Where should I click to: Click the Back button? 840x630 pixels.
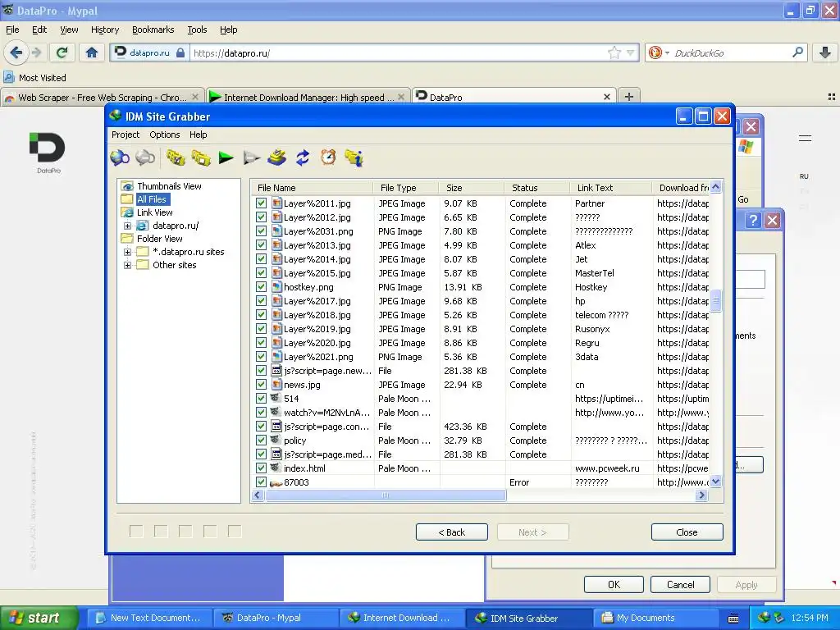click(x=452, y=532)
